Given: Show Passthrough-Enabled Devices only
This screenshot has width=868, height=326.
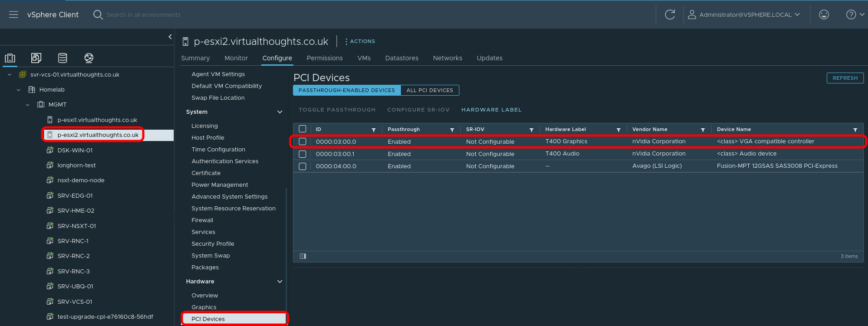Looking at the screenshot, I should [x=347, y=90].
